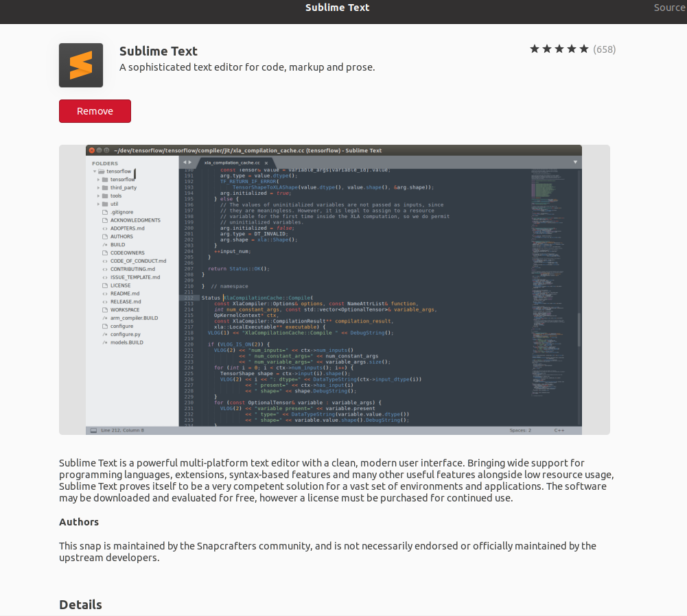Image resolution: width=687 pixels, height=616 pixels.
Task: Click the app tagline about code, markup and prose
Action: (x=247, y=67)
